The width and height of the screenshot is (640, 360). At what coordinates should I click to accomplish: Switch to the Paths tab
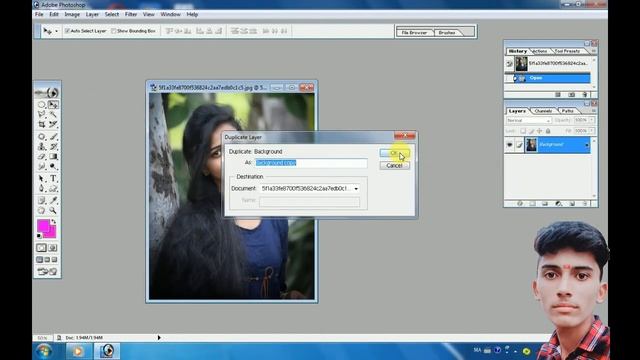[567, 111]
